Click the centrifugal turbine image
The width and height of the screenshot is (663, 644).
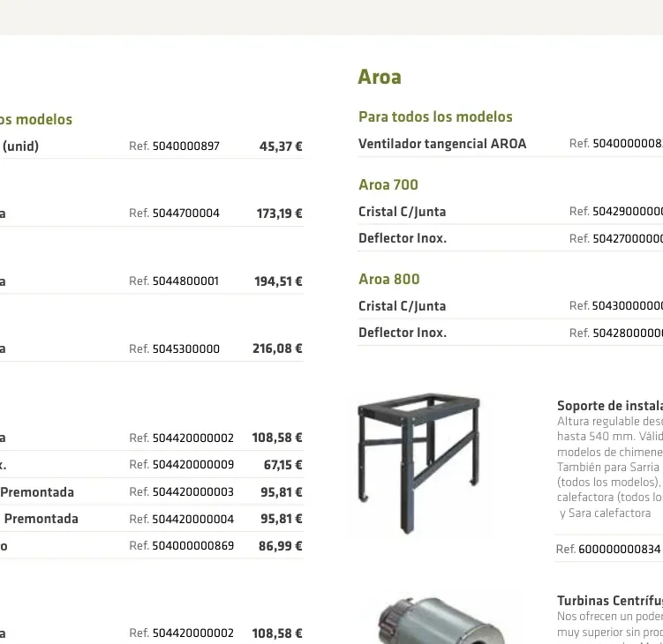tap(441, 620)
